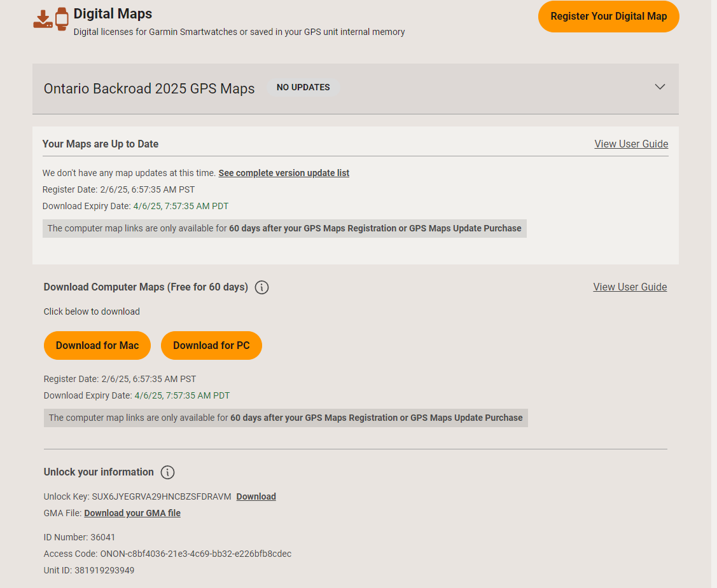Viewport: 717px width, 588px height.
Task: Click the smartwatch icon by Digital Maps
Action: [x=62, y=19]
